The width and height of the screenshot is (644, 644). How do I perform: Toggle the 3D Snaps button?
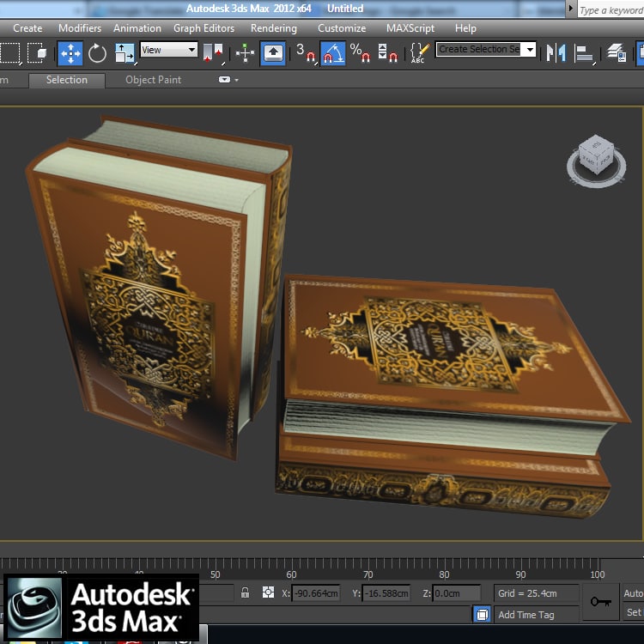pos(305,52)
